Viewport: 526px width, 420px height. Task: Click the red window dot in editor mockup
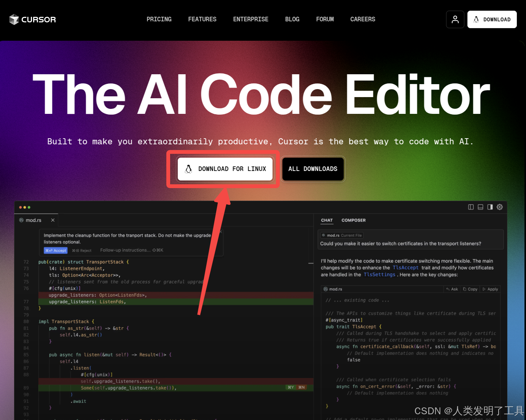click(x=21, y=208)
